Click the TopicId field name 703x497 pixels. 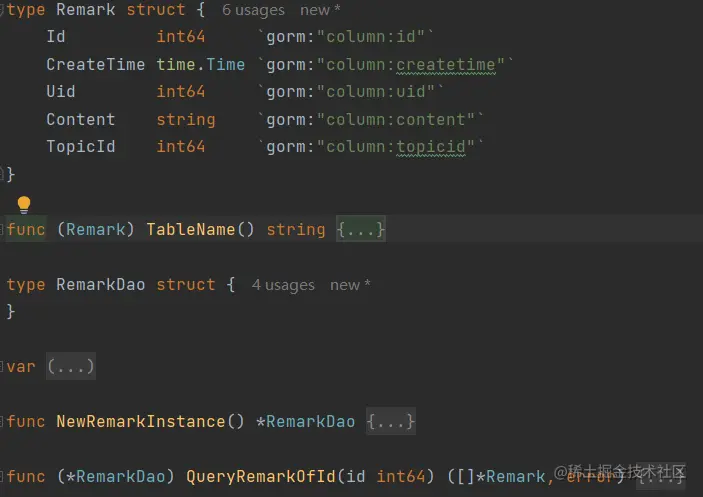coord(81,147)
